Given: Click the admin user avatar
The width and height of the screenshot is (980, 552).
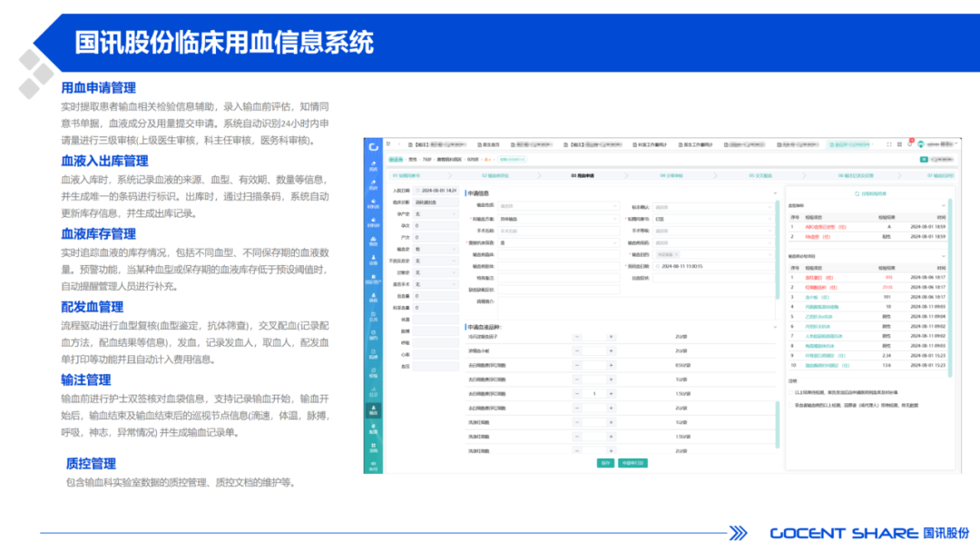Looking at the screenshot, I should click(921, 144).
